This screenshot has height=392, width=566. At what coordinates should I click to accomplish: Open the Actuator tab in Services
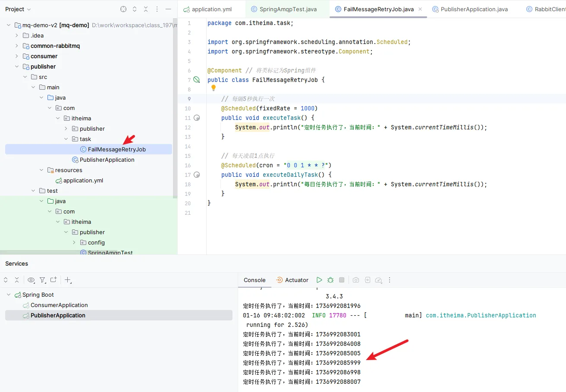pos(292,280)
